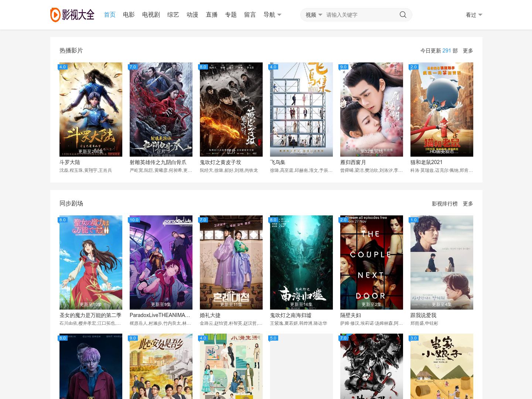The image size is (532, 399).
Task: Open the 圣女的魔力是万能的第二季 poster
Action: pos(91,262)
